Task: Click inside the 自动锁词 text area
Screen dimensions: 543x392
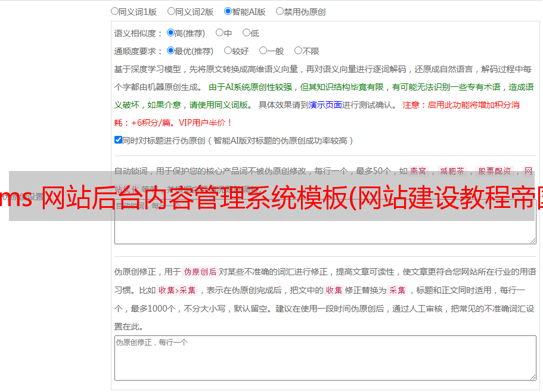Action: pyautogui.click(x=325, y=222)
